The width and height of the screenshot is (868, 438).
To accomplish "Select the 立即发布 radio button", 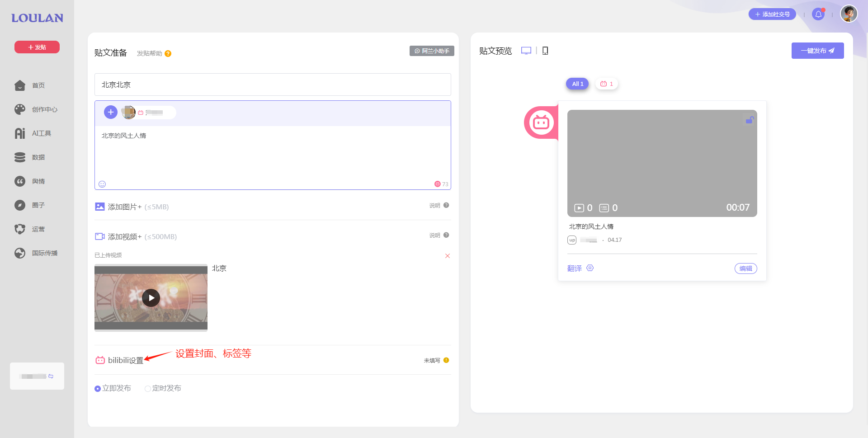I will 98,389.
